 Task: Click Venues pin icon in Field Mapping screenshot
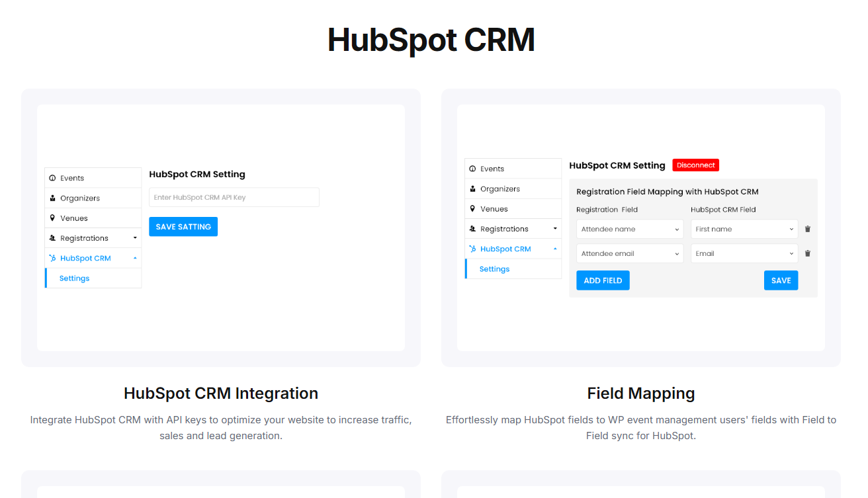point(472,208)
